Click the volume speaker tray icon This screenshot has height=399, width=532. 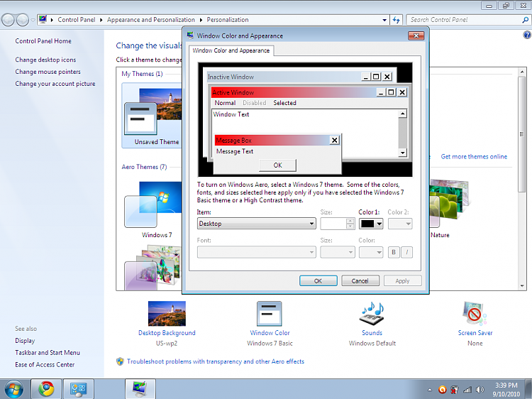(480, 390)
